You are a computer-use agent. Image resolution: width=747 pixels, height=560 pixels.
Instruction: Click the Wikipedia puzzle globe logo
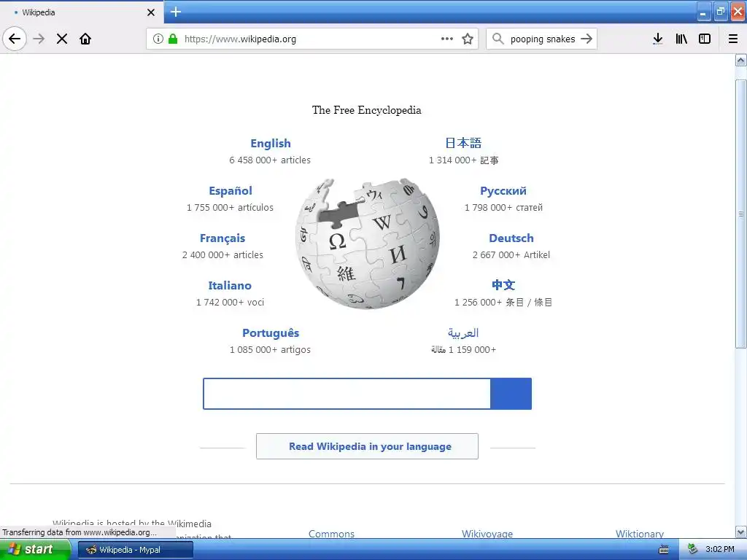pos(367,244)
